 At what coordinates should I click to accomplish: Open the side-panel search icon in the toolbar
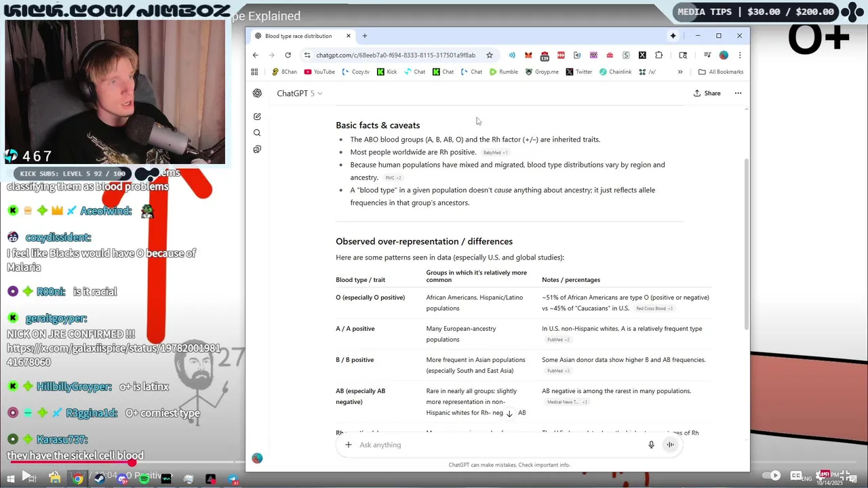pyautogui.click(x=683, y=55)
